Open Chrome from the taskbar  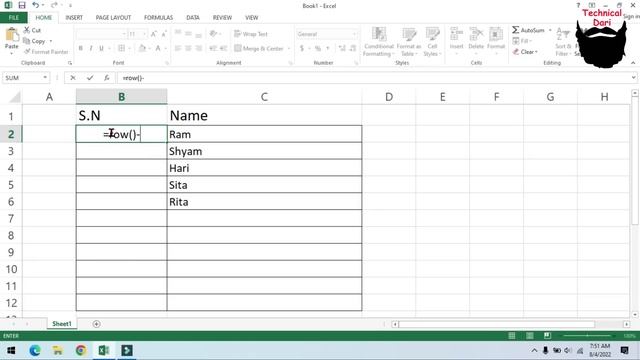[81, 350]
